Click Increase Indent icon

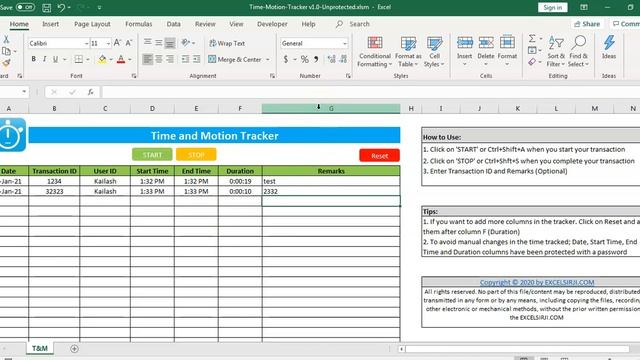(x=196, y=59)
